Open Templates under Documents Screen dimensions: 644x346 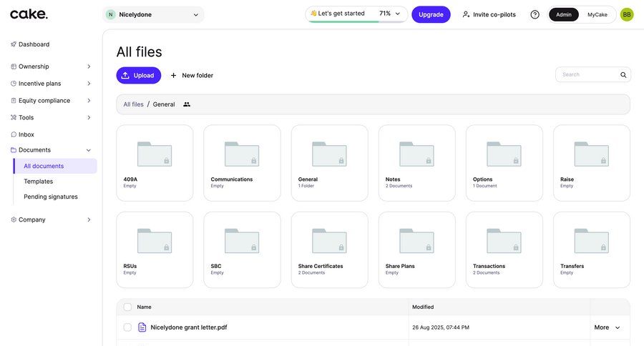(x=38, y=182)
